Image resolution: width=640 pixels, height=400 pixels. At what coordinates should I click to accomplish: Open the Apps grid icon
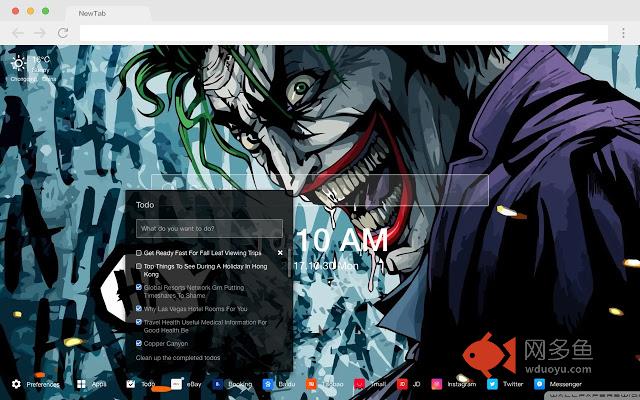tap(81, 384)
